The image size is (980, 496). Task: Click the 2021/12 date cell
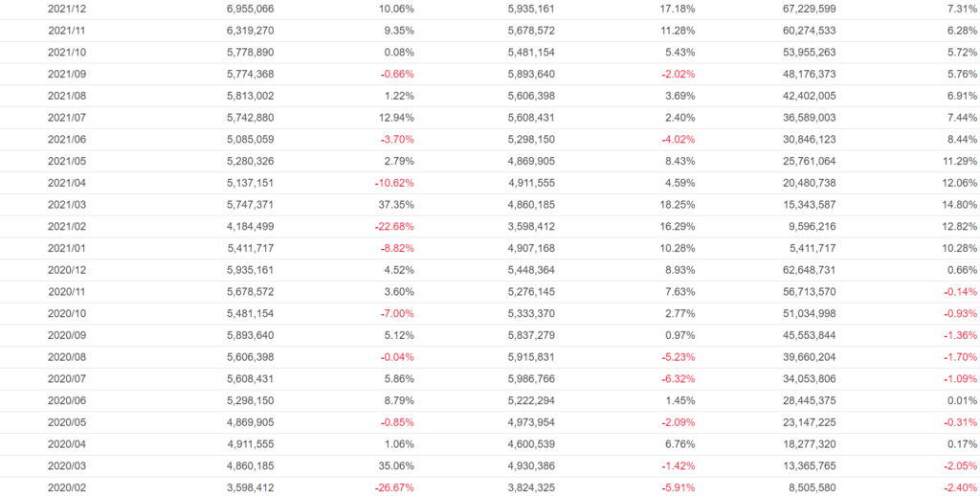(67, 9)
